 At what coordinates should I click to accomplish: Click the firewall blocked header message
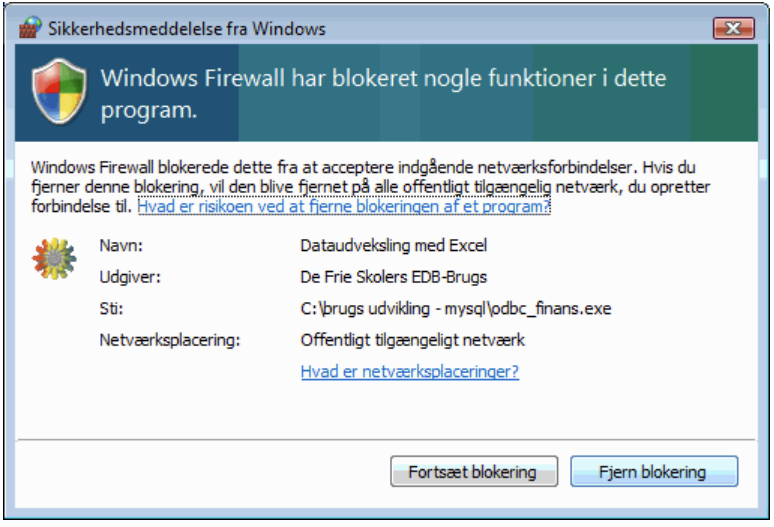click(383, 94)
